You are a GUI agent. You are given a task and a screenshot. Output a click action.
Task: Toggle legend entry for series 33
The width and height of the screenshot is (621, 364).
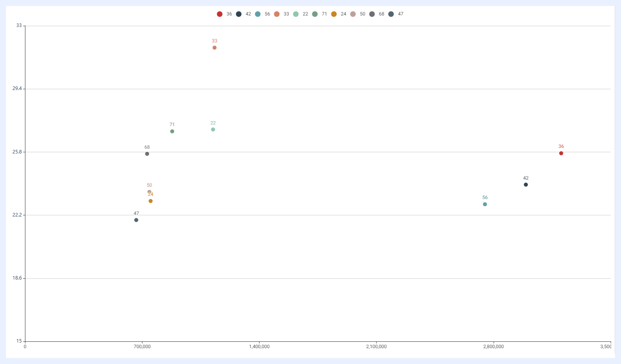point(282,14)
